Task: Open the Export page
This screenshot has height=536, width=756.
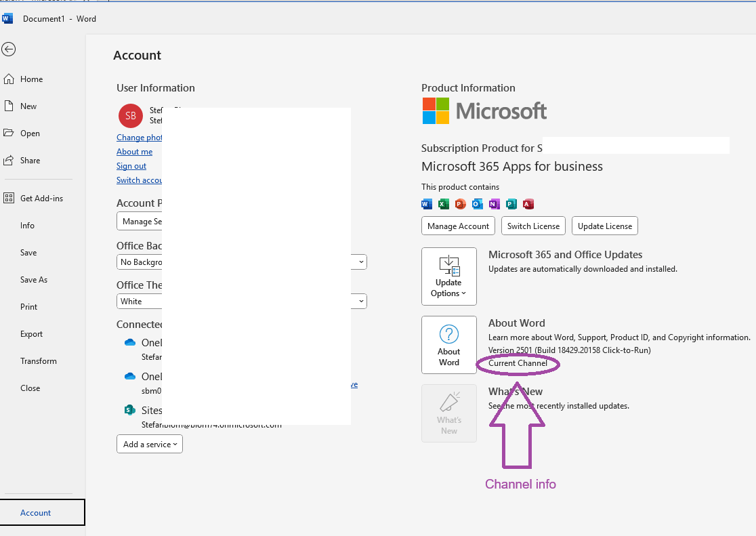Action: 31,334
